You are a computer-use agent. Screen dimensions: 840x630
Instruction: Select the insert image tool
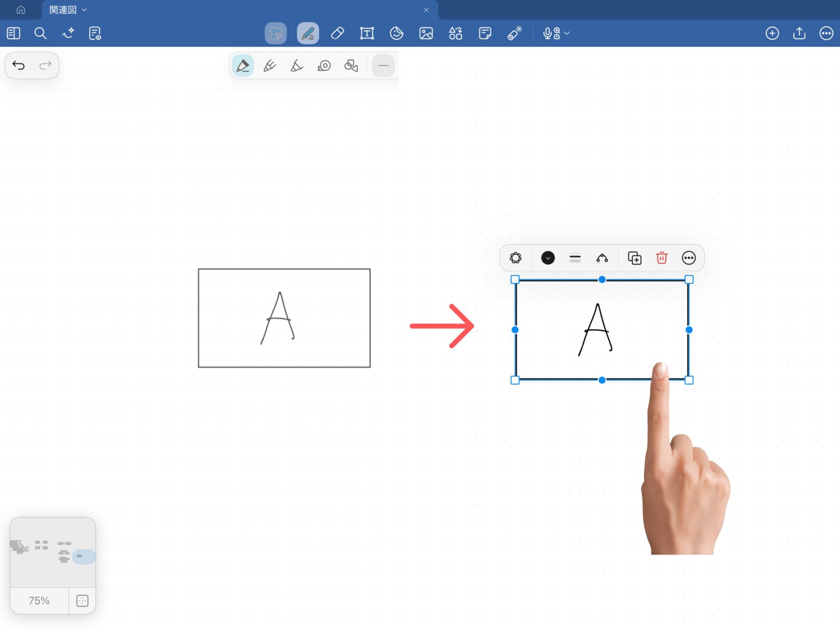point(426,33)
